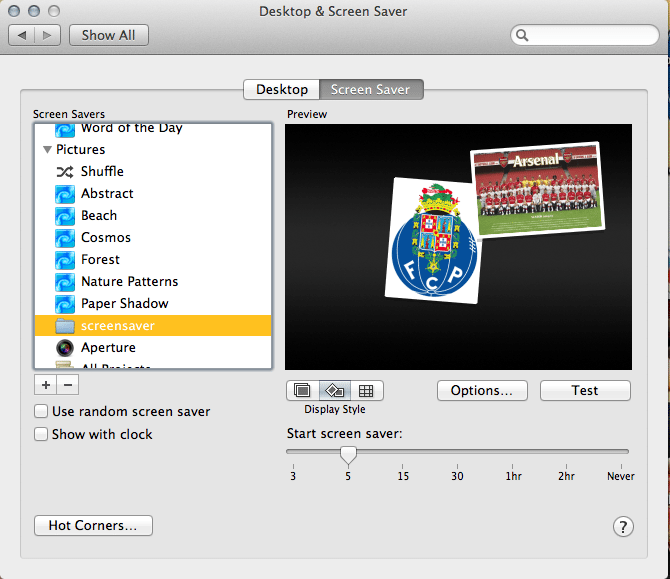Set slider to the 3 minute mark

(x=293, y=467)
